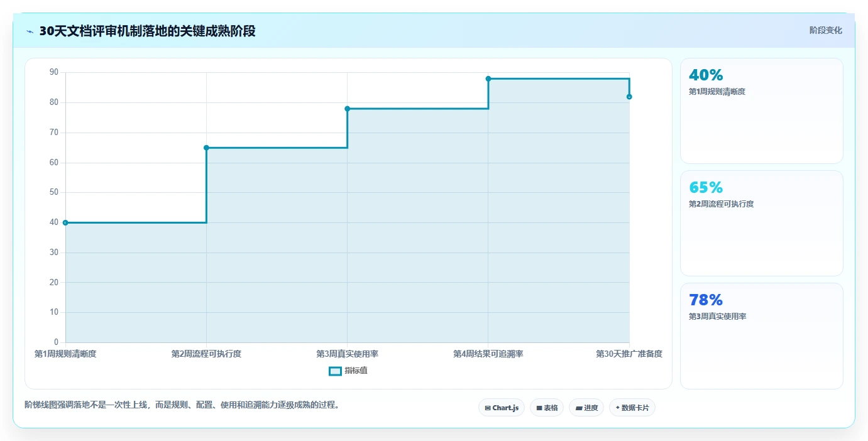Click the final data point at 第30天推广准备度
This screenshot has width=868, height=441.
pyautogui.click(x=629, y=97)
